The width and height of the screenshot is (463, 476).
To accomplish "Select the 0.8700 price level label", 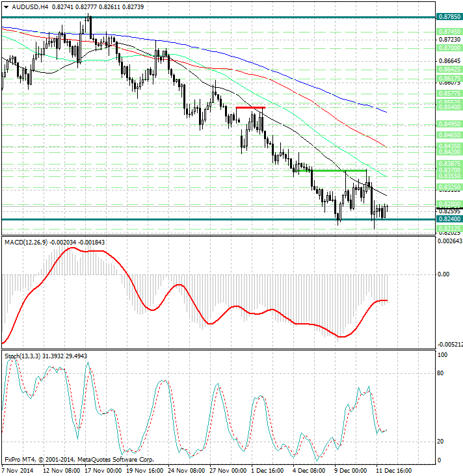I will (x=449, y=48).
